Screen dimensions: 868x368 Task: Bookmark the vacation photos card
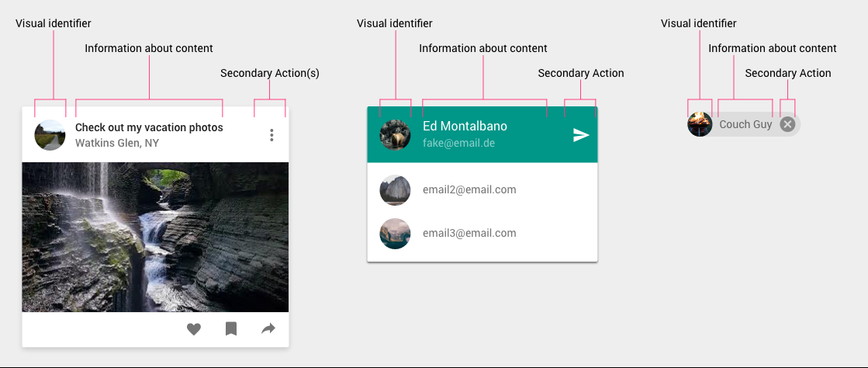click(231, 329)
